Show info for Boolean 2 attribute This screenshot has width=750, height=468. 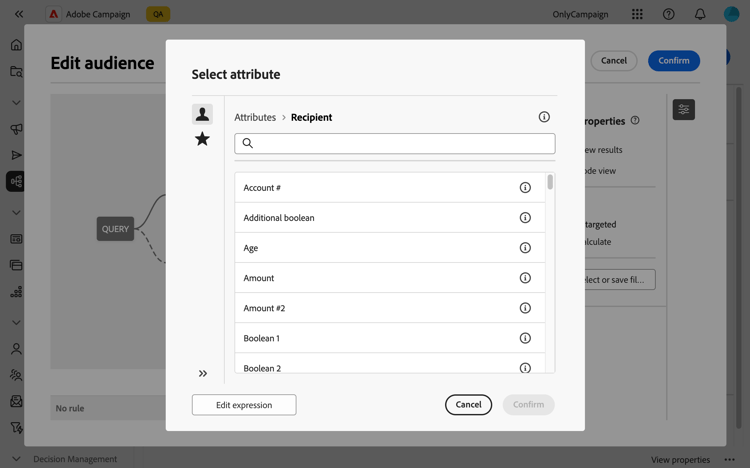coord(525,368)
